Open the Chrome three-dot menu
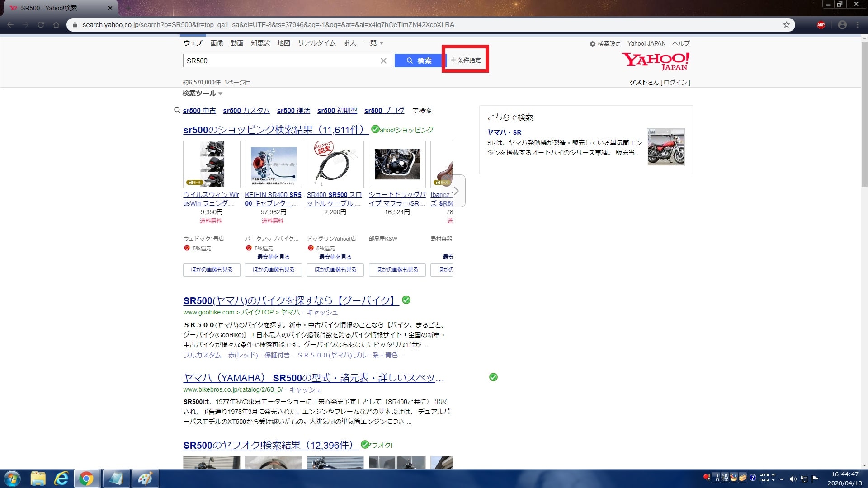 coord(858,25)
